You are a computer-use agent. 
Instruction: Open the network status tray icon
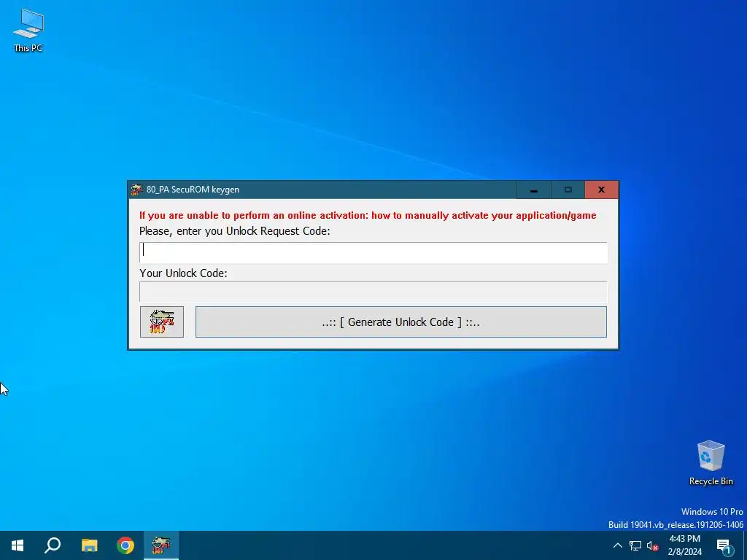coord(635,545)
